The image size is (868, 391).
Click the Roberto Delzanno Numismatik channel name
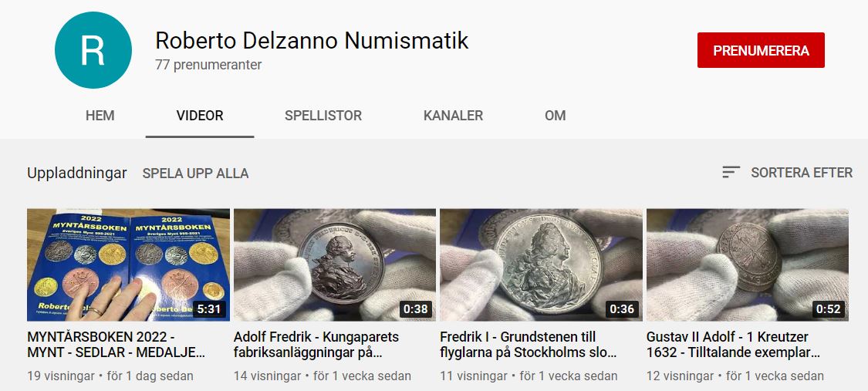(312, 40)
